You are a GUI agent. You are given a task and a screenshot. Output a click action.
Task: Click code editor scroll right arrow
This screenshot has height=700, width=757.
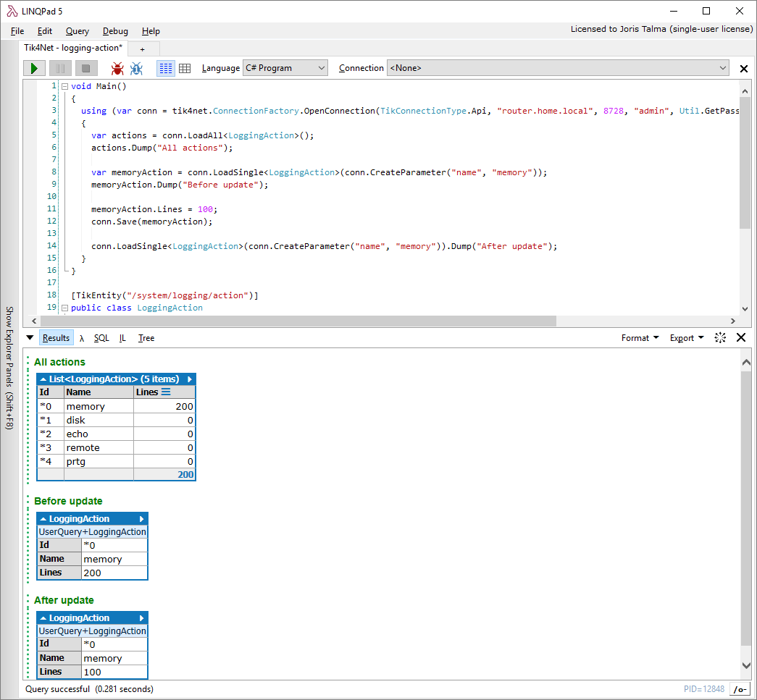(x=733, y=321)
